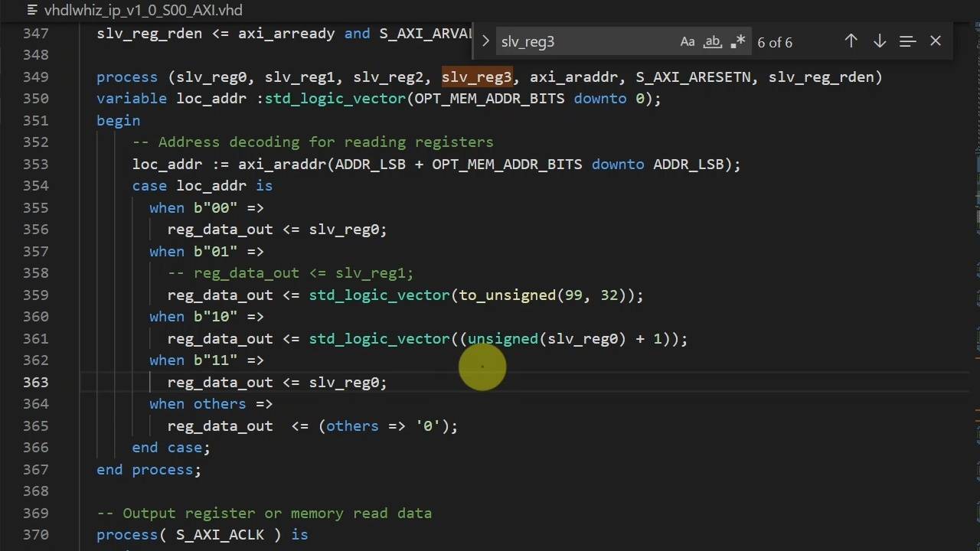
Task: Toggle Match Case in the search bar
Action: coord(687,41)
